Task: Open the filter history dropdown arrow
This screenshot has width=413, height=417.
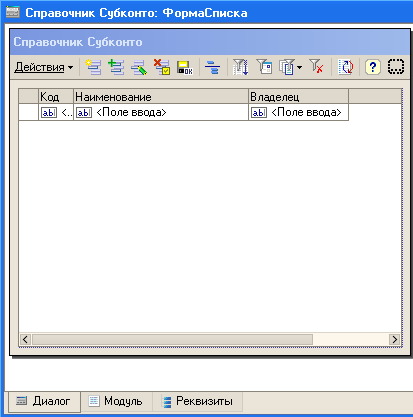Action: (x=299, y=67)
